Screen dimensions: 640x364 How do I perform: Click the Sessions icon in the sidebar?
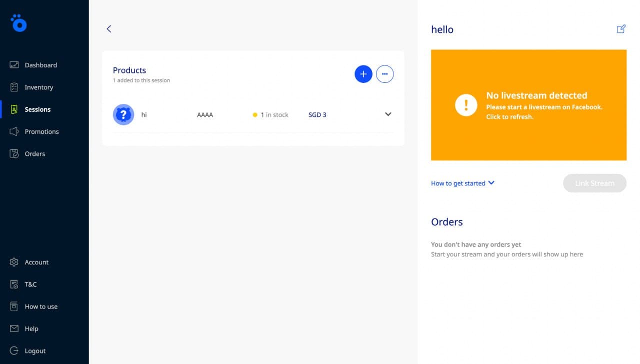click(14, 109)
